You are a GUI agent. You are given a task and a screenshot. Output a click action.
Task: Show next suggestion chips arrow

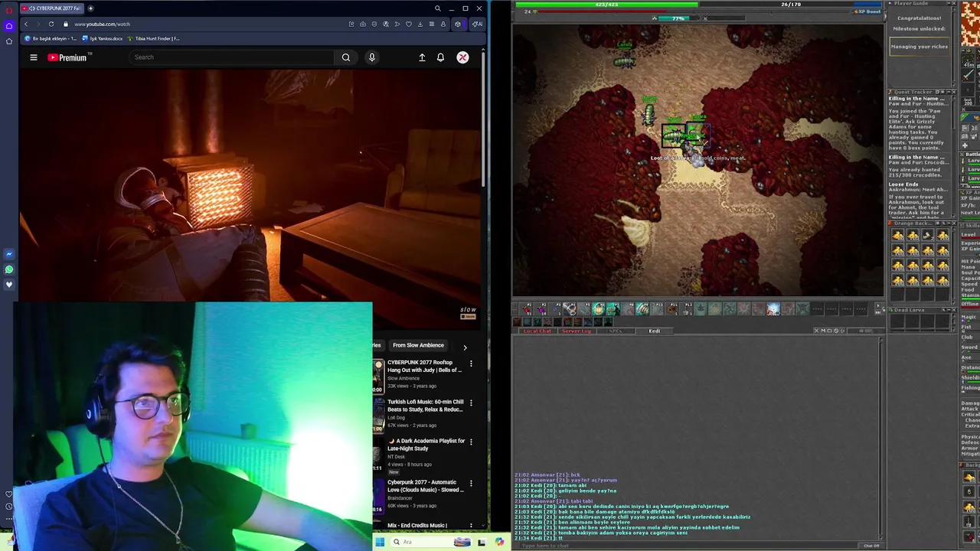point(465,347)
